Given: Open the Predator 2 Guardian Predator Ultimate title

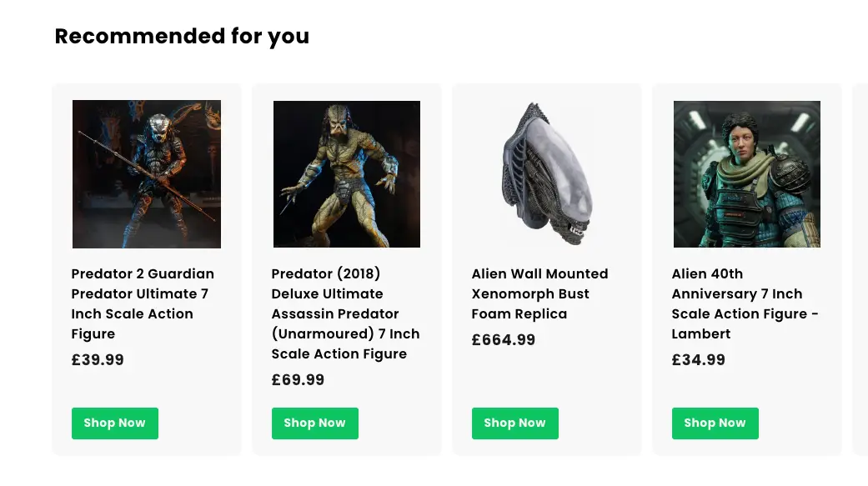Looking at the screenshot, I should [x=143, y=303].
